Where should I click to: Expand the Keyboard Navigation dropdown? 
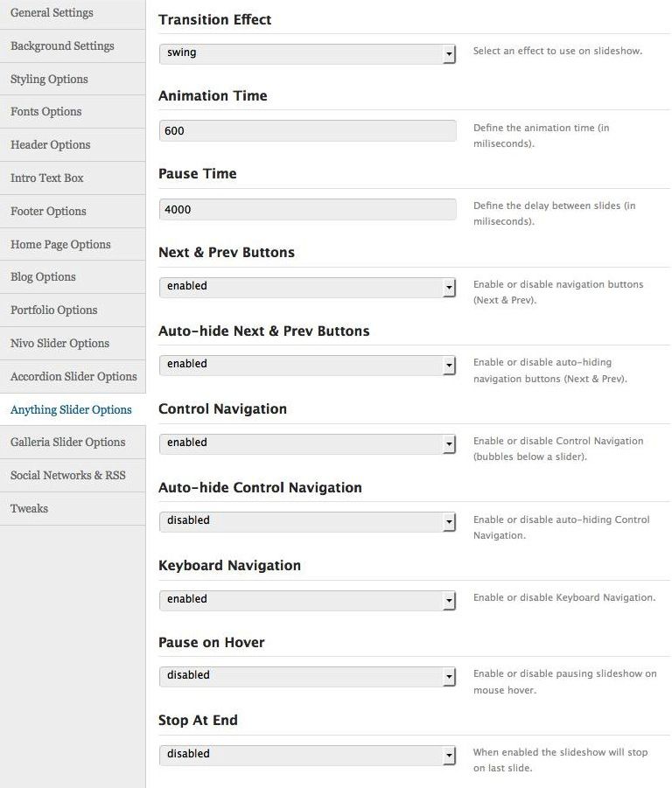pyautogui.click(x=307, y=600)
